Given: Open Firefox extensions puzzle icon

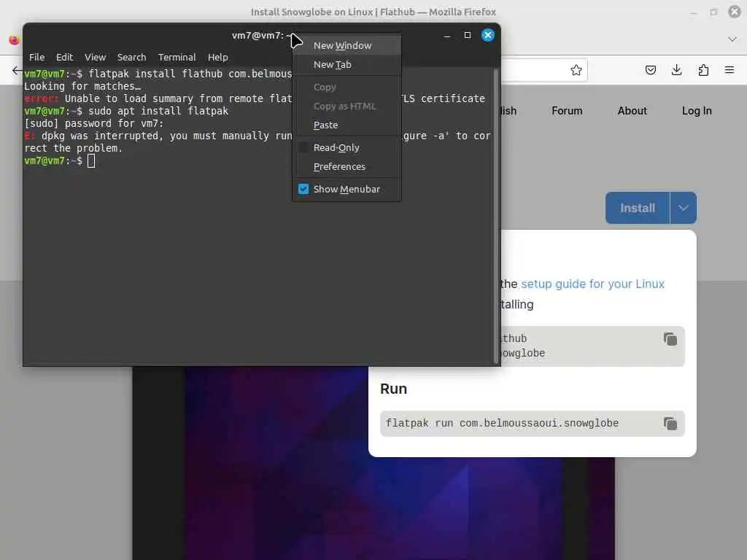Looking at the screenshot, I should (703, 71).
